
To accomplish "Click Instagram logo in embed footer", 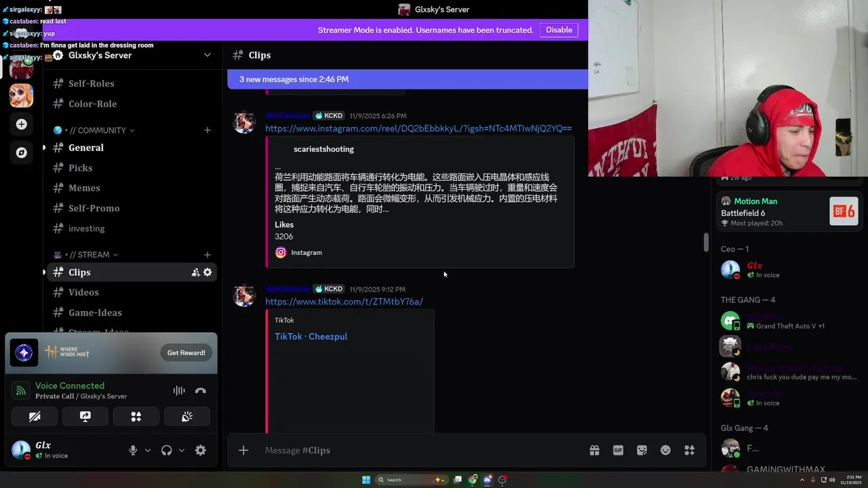I will 281,252.
